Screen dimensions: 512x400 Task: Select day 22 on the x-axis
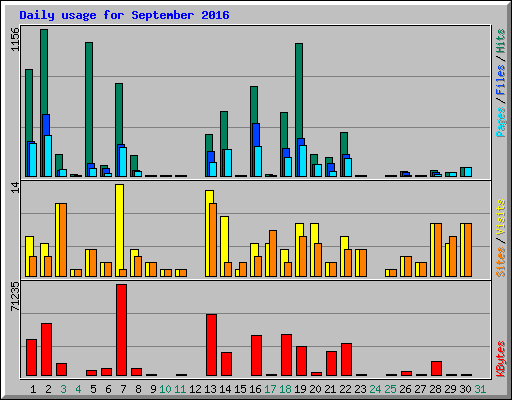click(345, 389)
